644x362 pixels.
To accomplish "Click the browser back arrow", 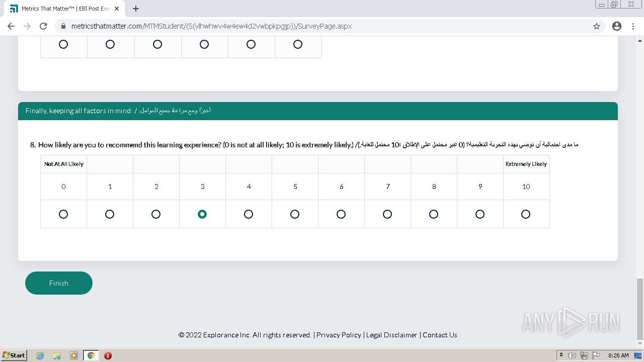I will pos(11,26).
